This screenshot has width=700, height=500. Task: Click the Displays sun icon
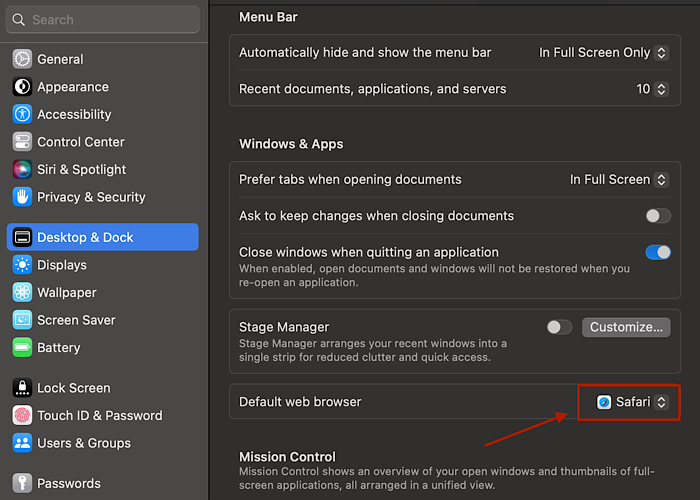click(x=22, y=265)
